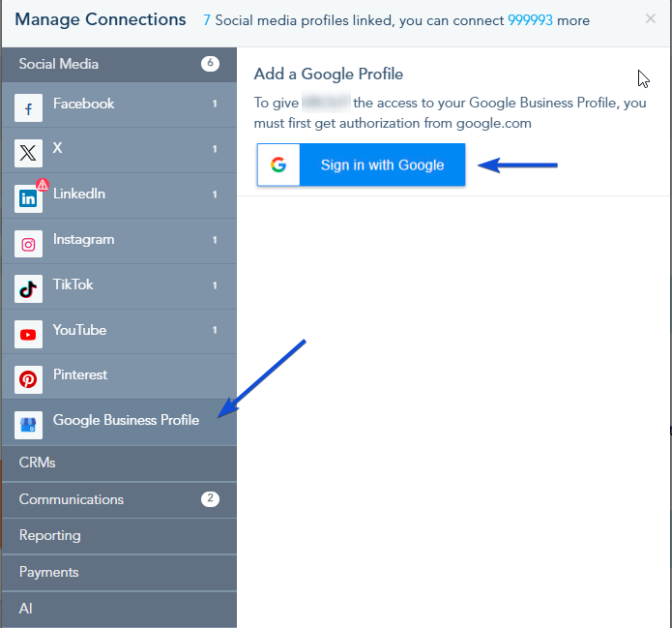Click the YouTube connection count 1
The image size is (672, 628).
(x=215, y=330)
